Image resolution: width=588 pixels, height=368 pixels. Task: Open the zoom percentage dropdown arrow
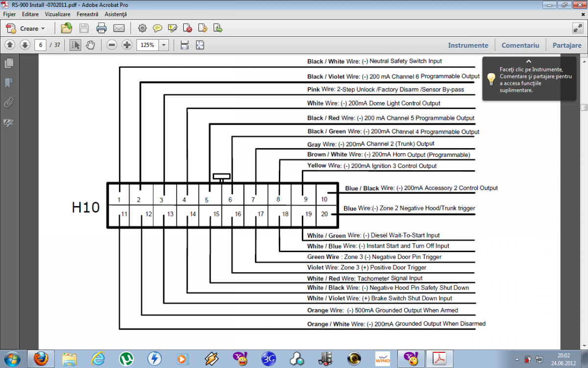(x=164, y=45)
